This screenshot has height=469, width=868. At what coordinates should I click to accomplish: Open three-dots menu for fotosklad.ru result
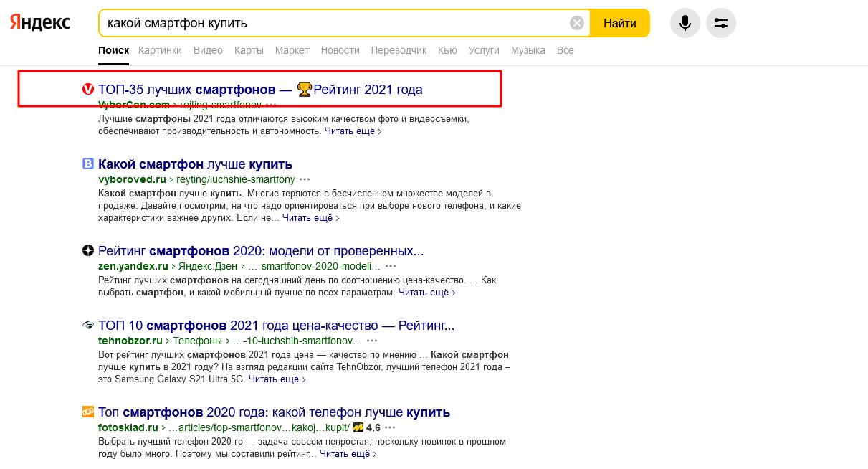390,427
